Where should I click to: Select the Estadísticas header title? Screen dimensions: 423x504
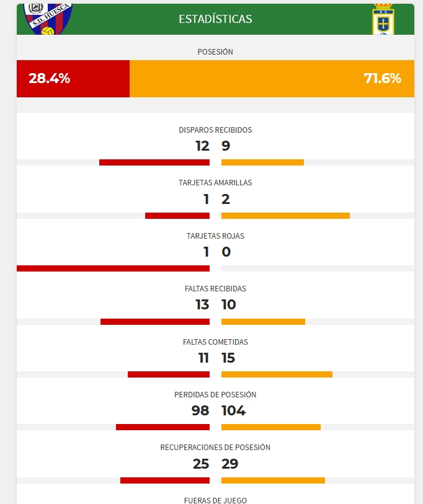215,19
